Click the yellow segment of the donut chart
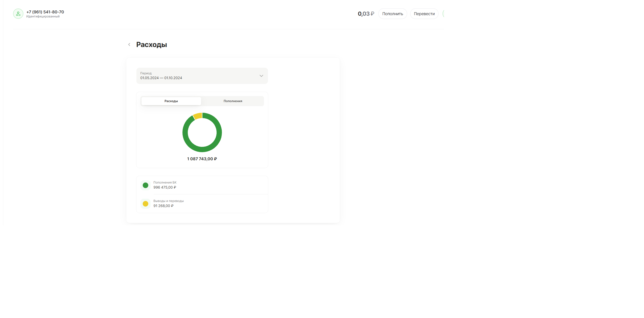644x318 pixels. point(198,116)
